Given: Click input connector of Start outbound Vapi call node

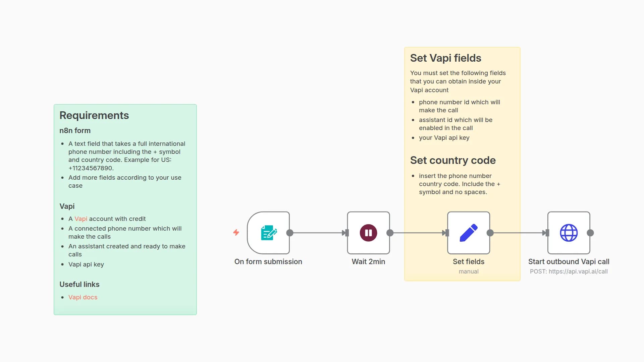Looking at the screenshot, I should coord(547,233).
